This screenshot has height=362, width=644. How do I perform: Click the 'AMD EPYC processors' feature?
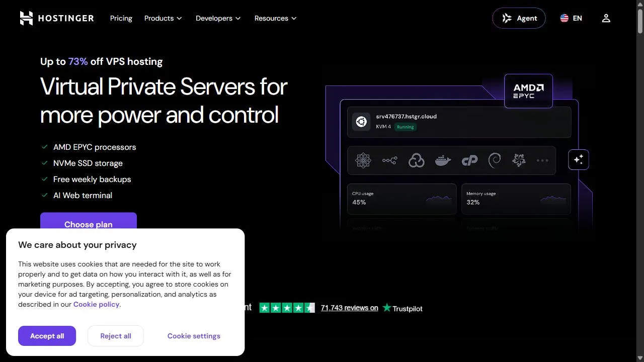point(95,147)
